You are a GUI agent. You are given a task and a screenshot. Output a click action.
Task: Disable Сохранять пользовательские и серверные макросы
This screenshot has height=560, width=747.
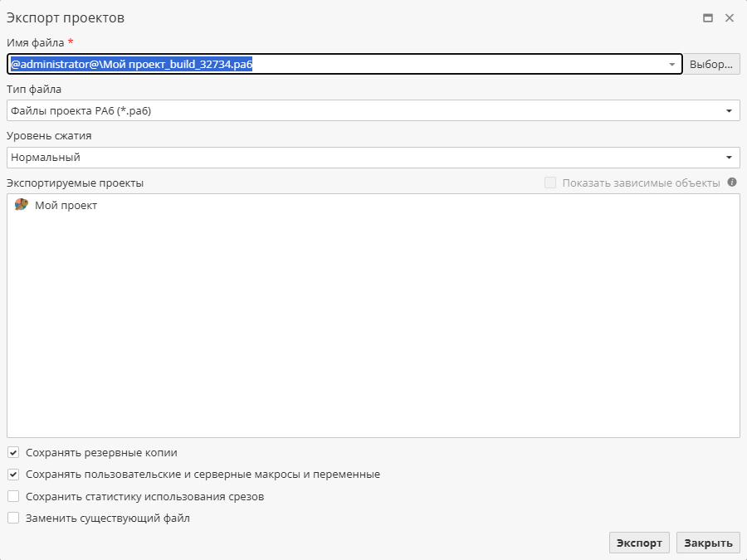tap(13, 474)
